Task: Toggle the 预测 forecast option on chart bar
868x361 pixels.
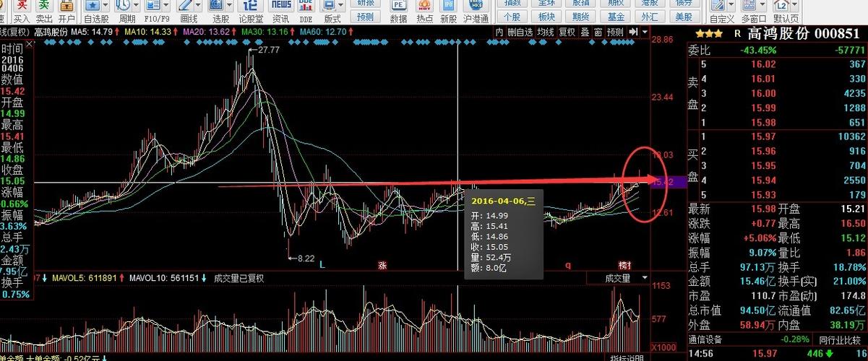Action: (615, 32)
